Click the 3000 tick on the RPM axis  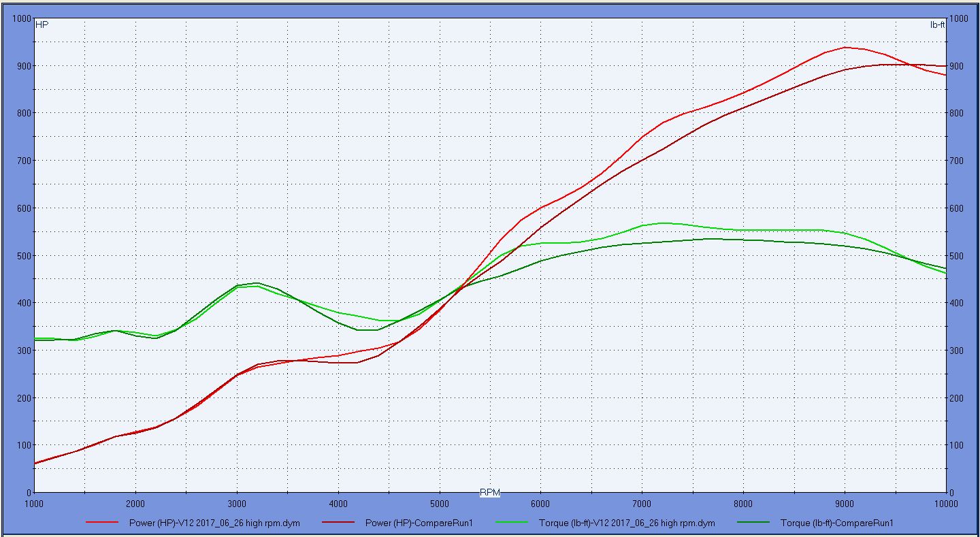pyautogui.click(x=237, y=503)
